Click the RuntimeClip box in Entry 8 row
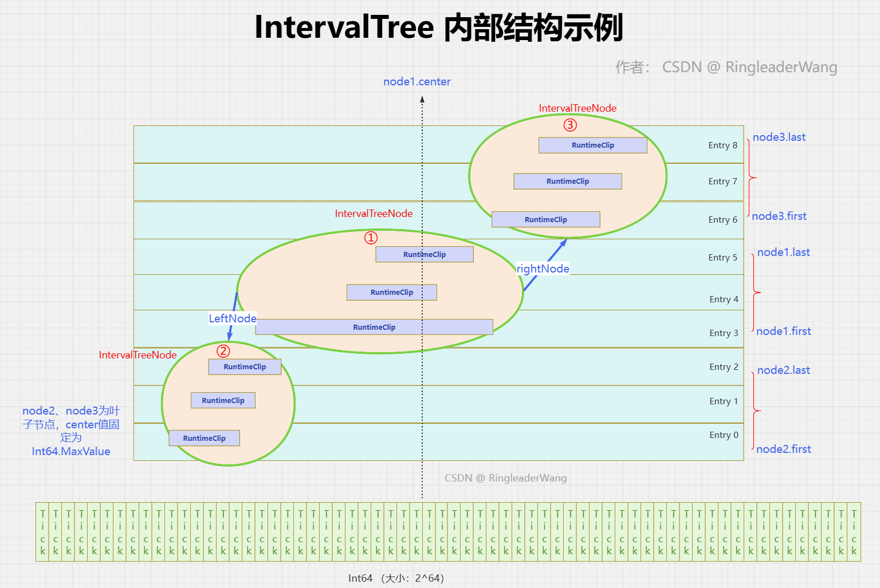The image size is (880, 588). 592,145
